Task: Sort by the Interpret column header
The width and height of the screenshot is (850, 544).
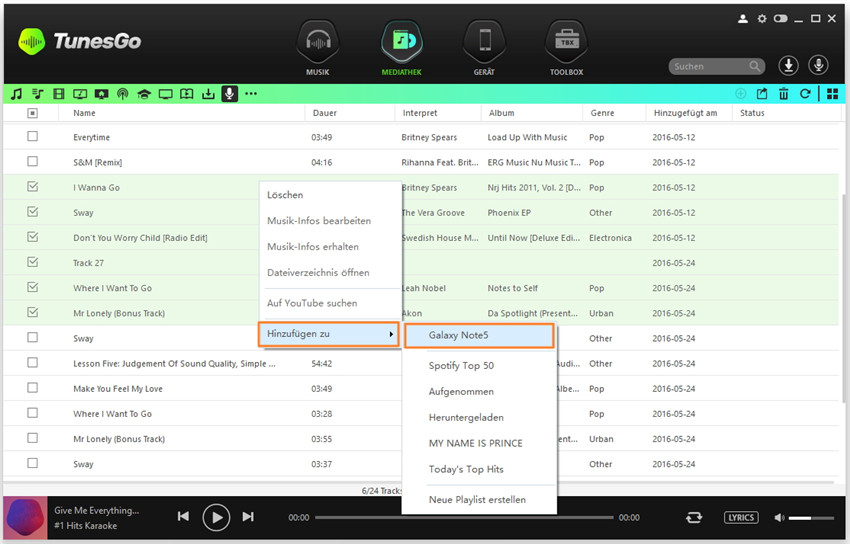Action: coord(420,113)
